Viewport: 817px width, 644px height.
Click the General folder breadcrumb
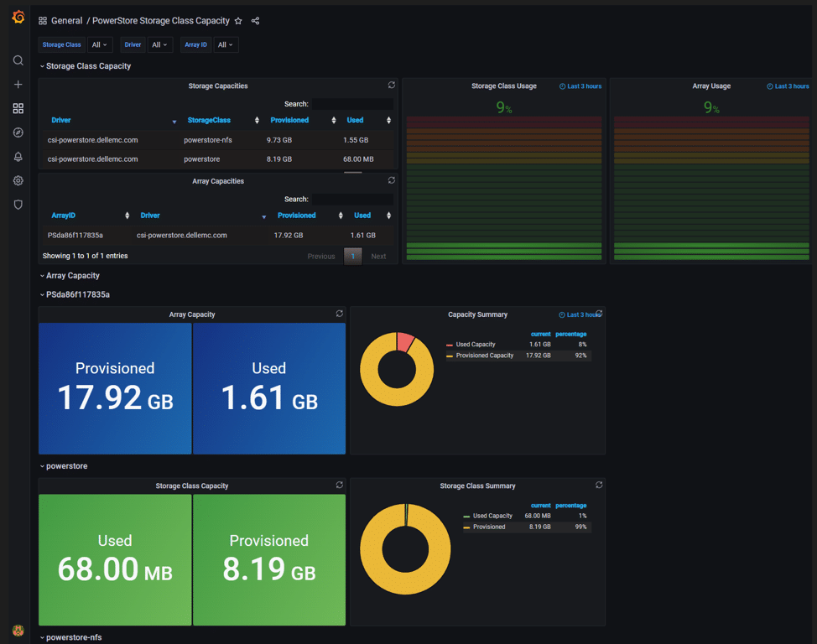click(x=67, y=21)
